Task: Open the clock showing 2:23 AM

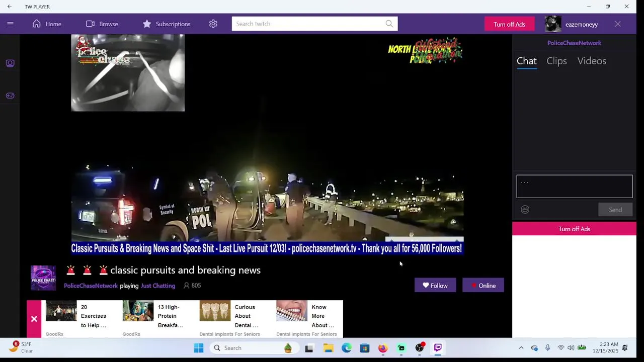Action: [605, 347]
